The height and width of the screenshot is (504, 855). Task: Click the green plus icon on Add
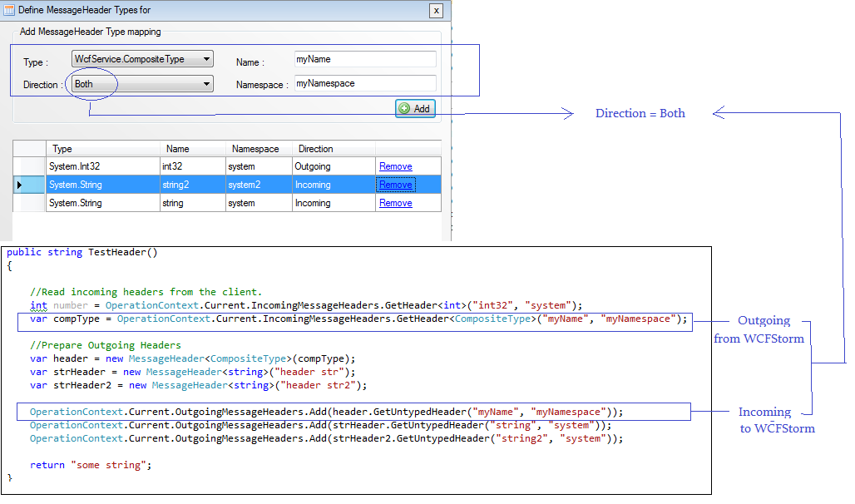(x=404, y=109)
